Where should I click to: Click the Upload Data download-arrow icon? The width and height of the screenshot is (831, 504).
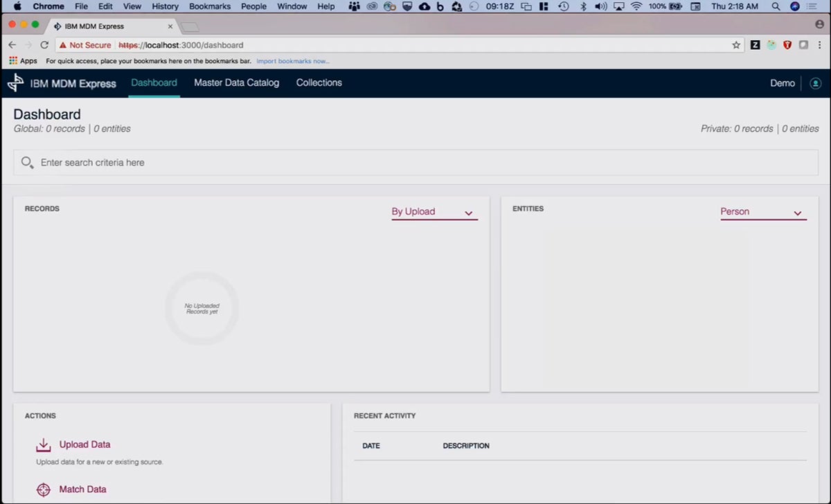(x=44, y=444)
